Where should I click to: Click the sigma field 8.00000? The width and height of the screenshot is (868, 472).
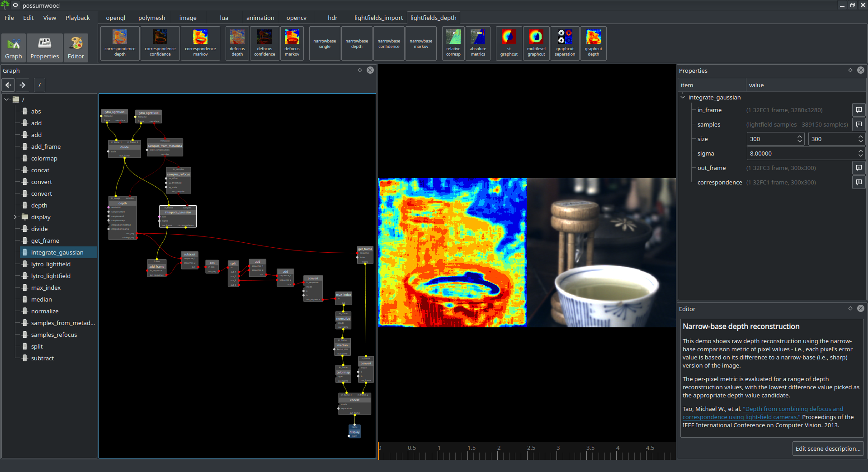coord(802,153)
